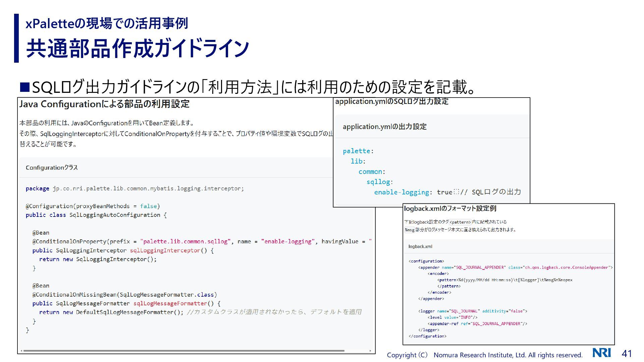Click the pattern inline code tag
Viewport: 644px width, 362px height.
pyautogui.click(x=460, y=222)
